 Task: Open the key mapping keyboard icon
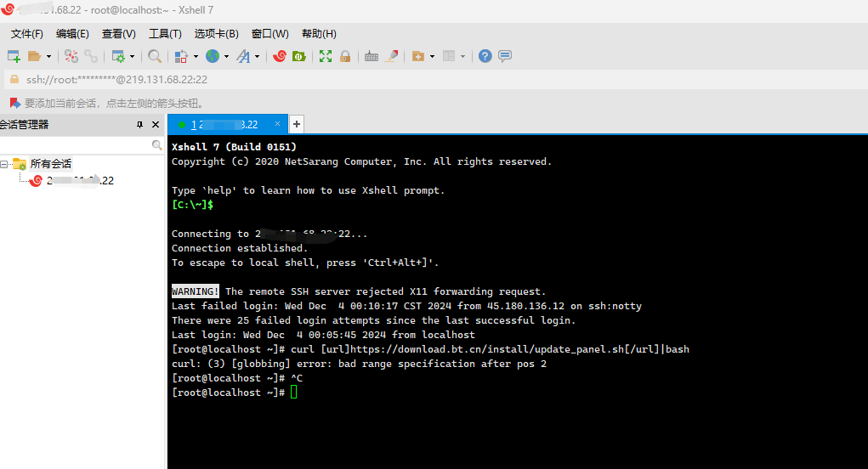372,56
